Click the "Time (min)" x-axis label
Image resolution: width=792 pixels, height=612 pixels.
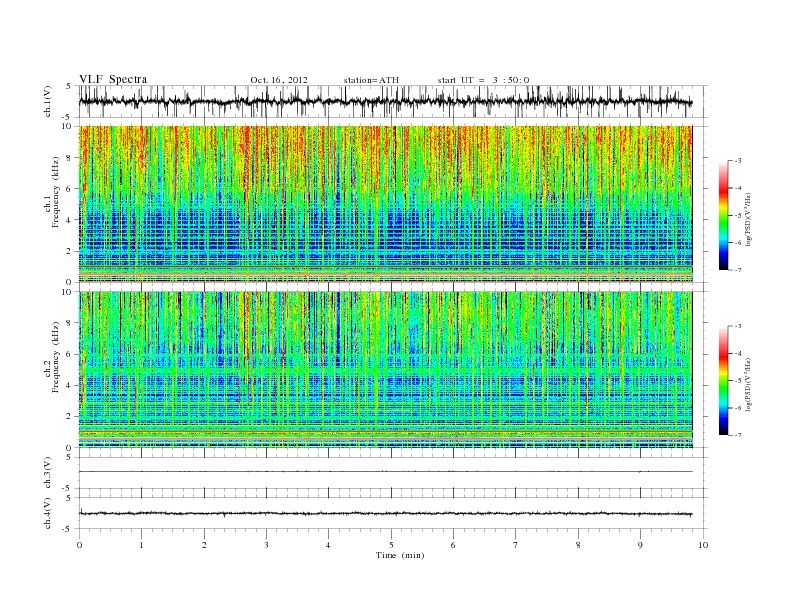400,555
